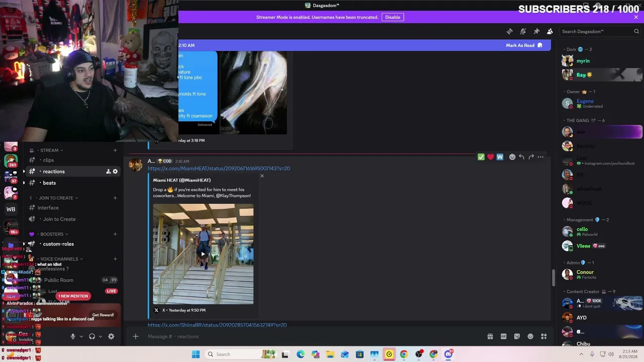Screen dimensions: 644x362
Task: Play the Miami HEAT embedded video
Action: (x=203, y=254)
